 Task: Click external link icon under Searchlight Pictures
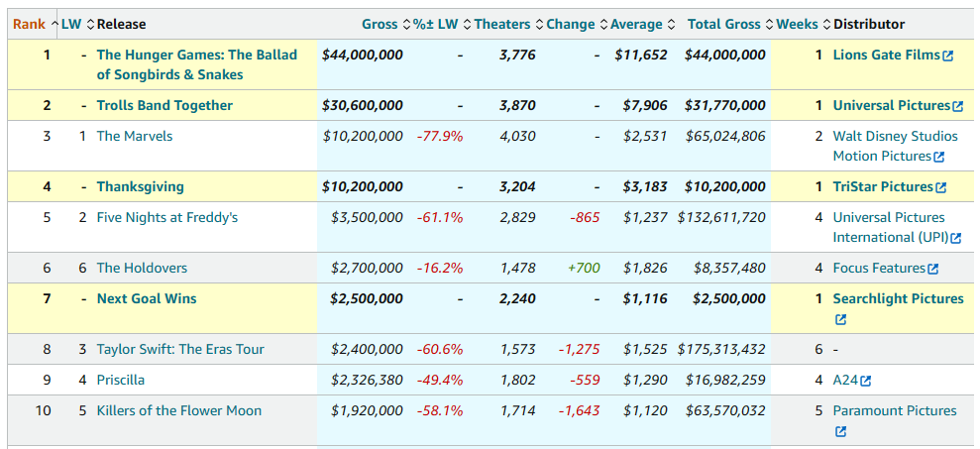pos(840,319)
